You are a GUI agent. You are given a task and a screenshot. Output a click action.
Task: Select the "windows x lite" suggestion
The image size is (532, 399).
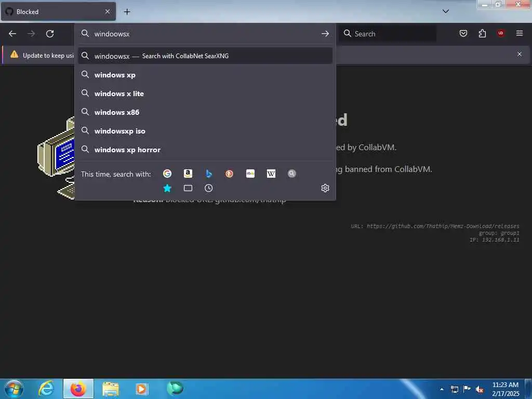205,94
